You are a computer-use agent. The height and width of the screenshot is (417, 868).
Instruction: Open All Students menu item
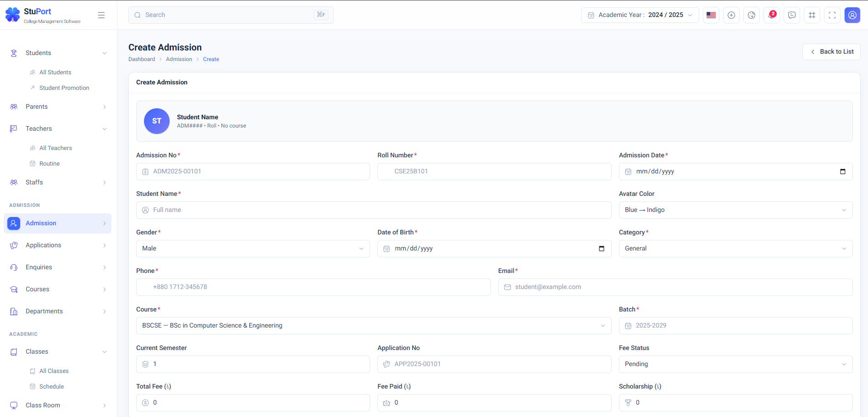pos(55,72)
